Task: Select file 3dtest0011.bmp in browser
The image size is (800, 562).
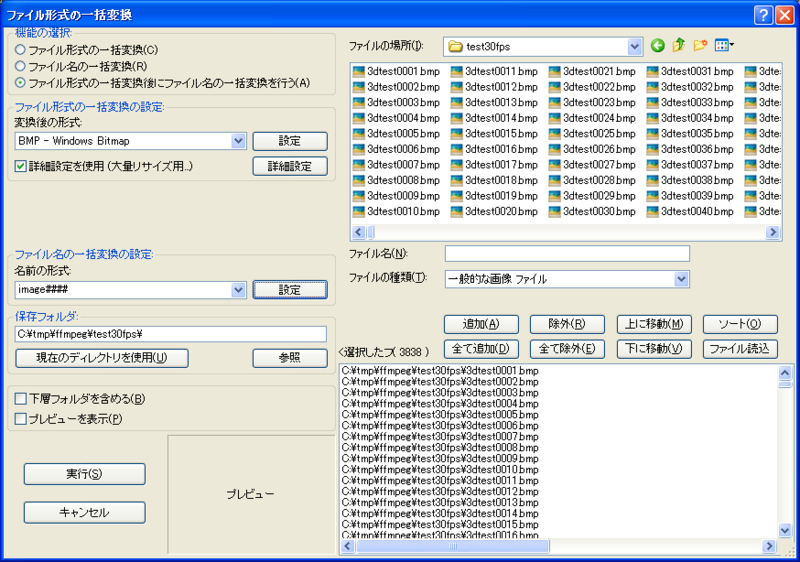Action: 494,71
